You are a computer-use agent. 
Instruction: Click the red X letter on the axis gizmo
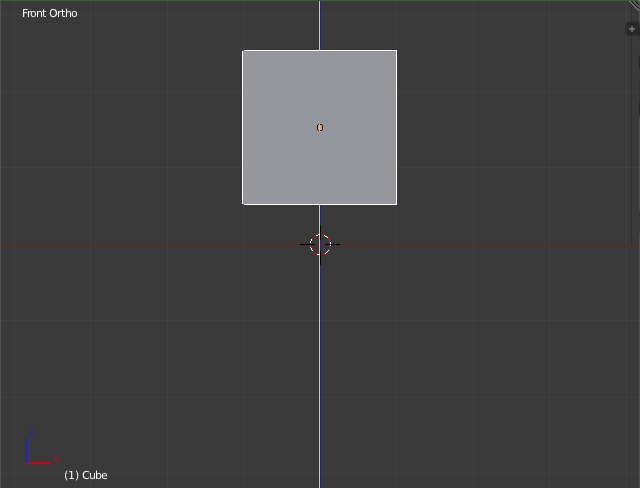coord(57,460)
